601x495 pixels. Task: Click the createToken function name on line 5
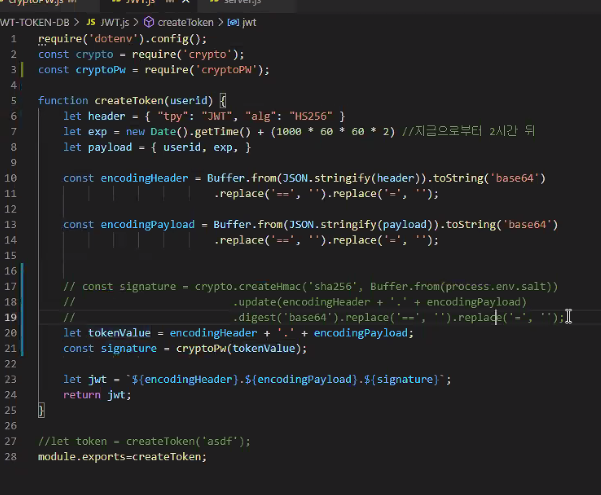tap(129, 100)
